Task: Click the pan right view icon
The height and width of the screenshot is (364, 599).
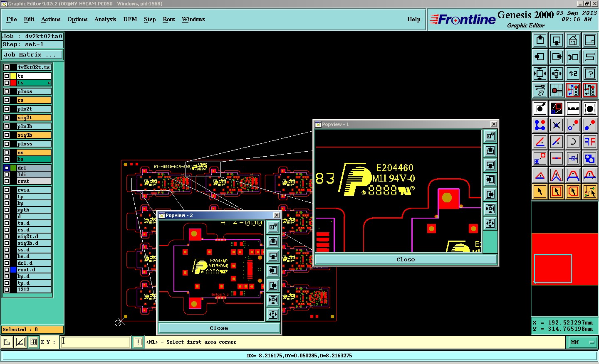Action: tap(557, 57)
